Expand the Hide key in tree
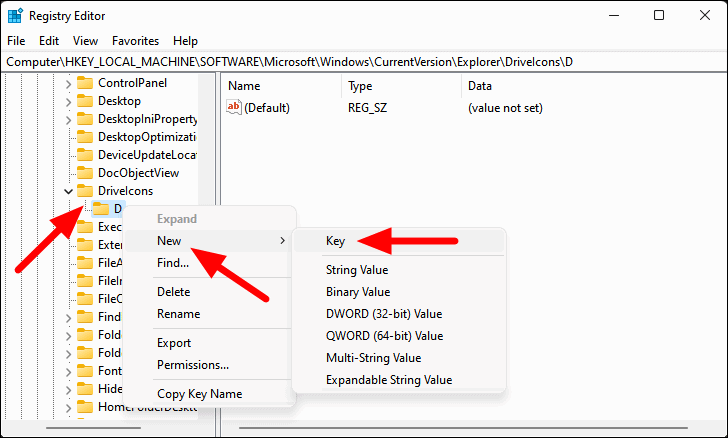728x438 pixels. tap(68, 390)
